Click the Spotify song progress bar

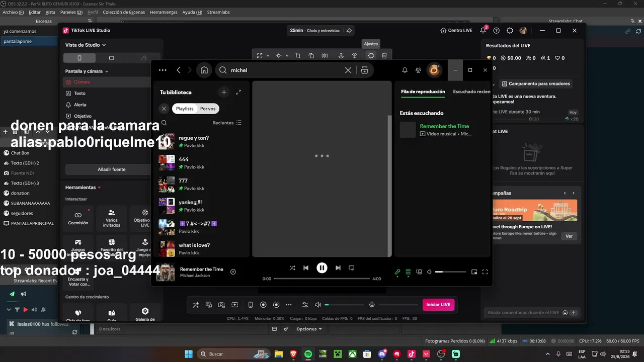coord(322,279)
